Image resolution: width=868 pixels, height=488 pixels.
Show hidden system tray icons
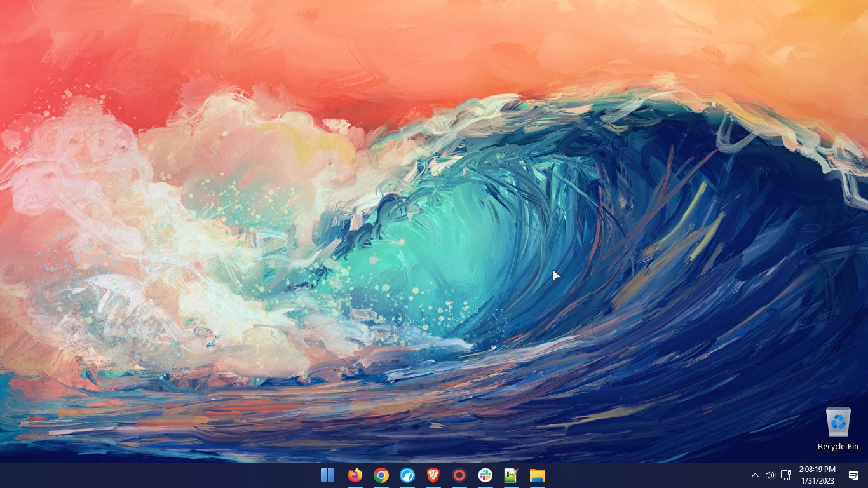pos(755,475)
